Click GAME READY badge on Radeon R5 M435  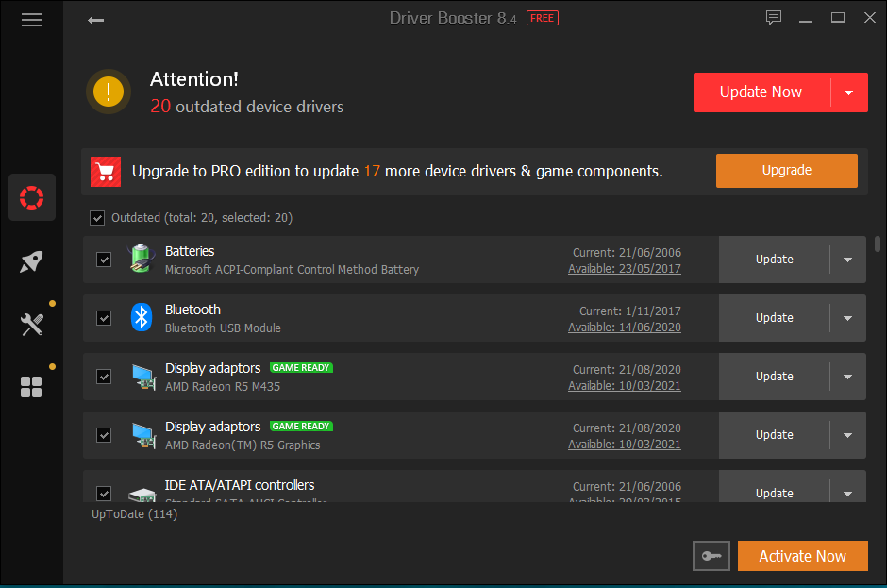(301, 368)
